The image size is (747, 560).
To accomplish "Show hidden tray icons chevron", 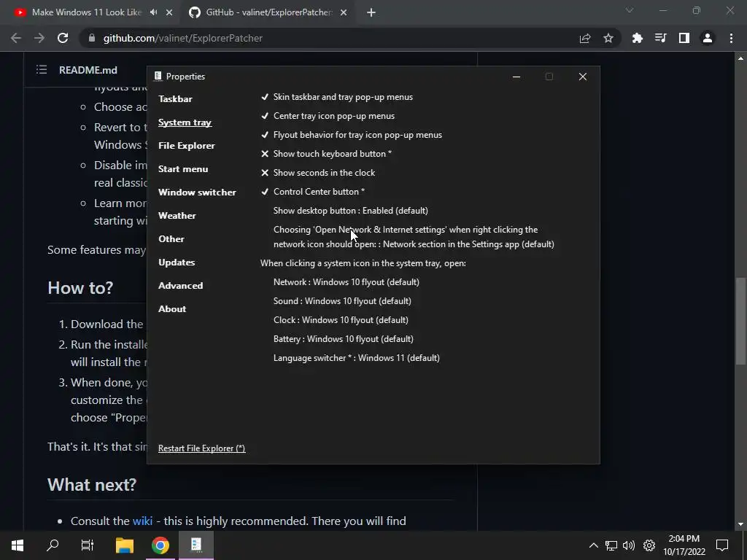I will (593, 545).
